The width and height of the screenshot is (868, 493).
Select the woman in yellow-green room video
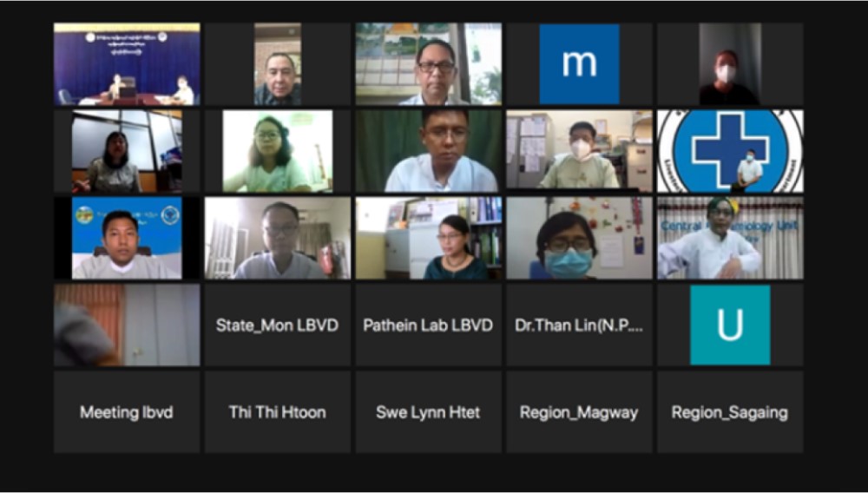(x=278, y=151)
